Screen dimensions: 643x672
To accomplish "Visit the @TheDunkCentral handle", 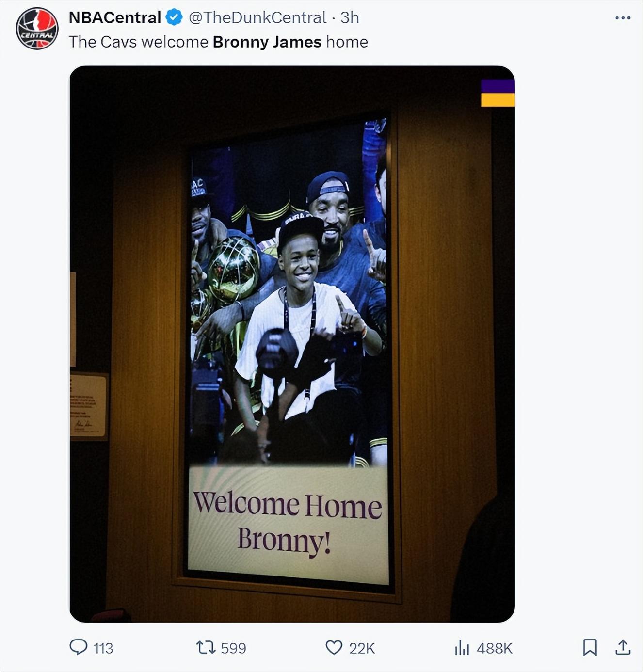I will click(257, 17).
